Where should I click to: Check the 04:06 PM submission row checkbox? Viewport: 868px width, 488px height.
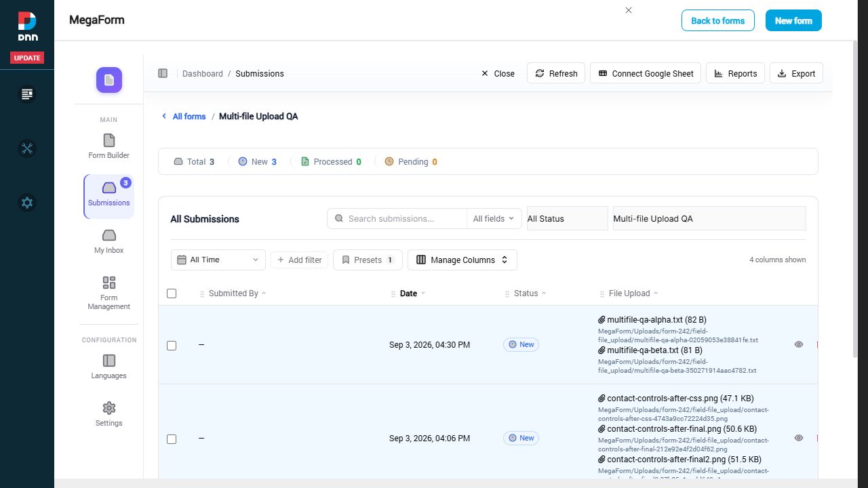point(172,439)
